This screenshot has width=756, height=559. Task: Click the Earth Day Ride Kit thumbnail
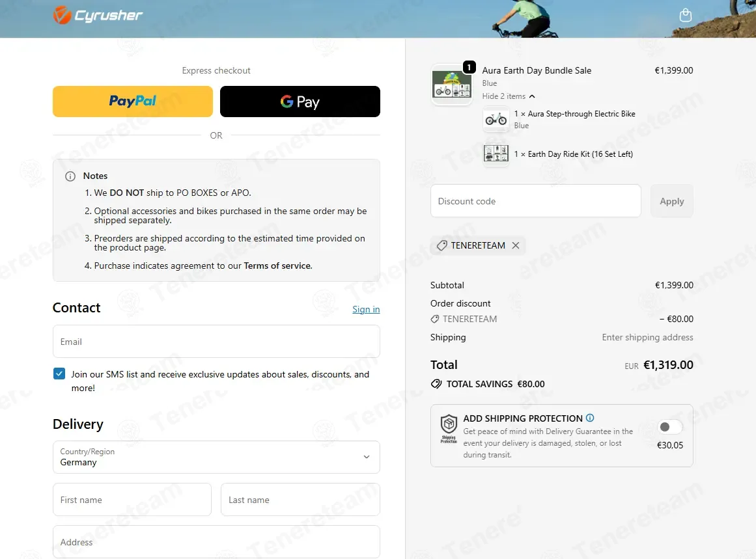point(496,154)
